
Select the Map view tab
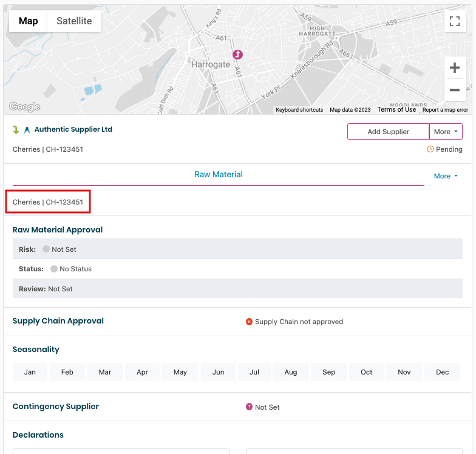29,21
